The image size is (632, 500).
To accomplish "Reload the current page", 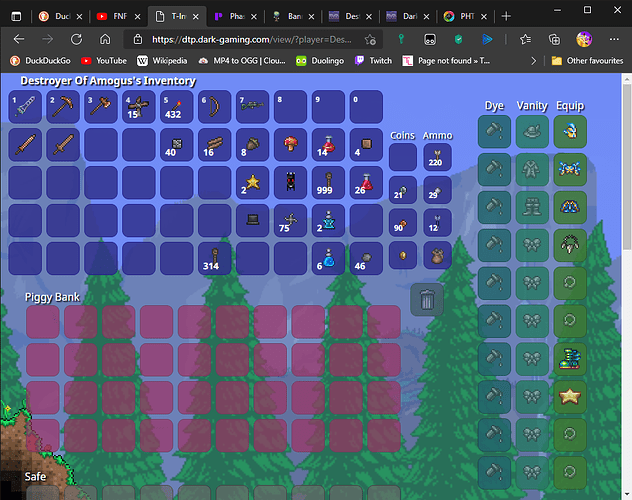I will [x=76, y=39].
